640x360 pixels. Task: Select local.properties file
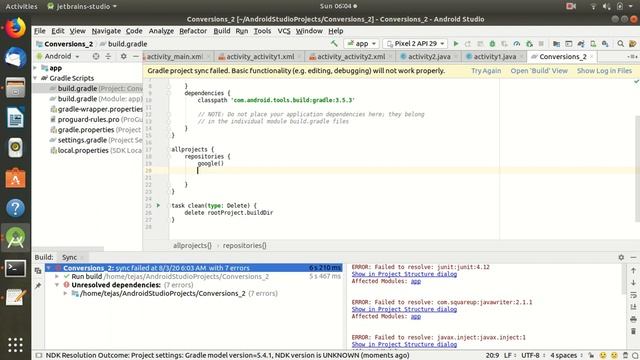96,150
